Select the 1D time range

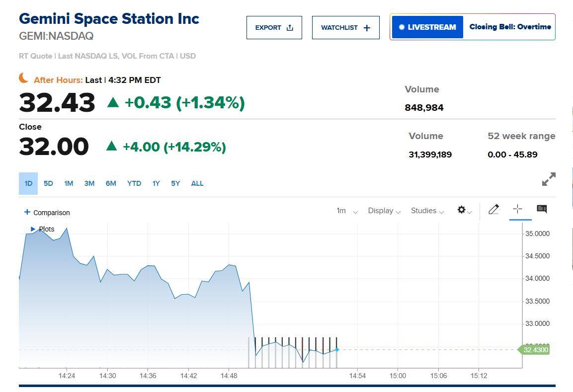28,183
